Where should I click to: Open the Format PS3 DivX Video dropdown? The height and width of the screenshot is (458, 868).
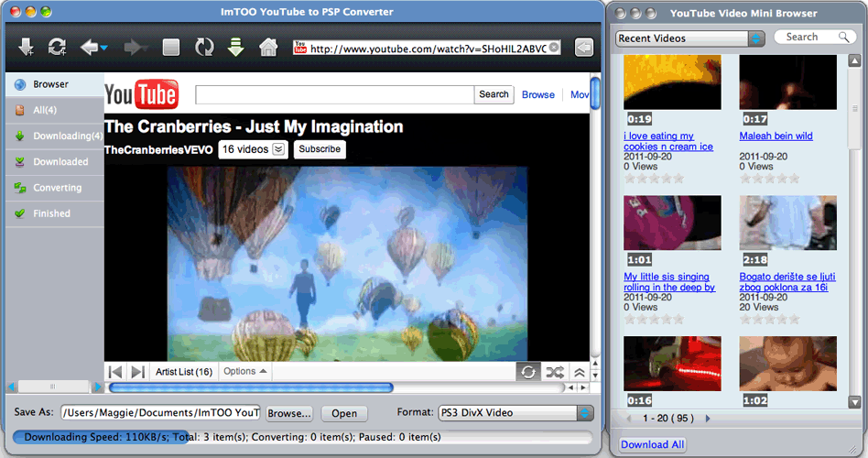(515, 413)
